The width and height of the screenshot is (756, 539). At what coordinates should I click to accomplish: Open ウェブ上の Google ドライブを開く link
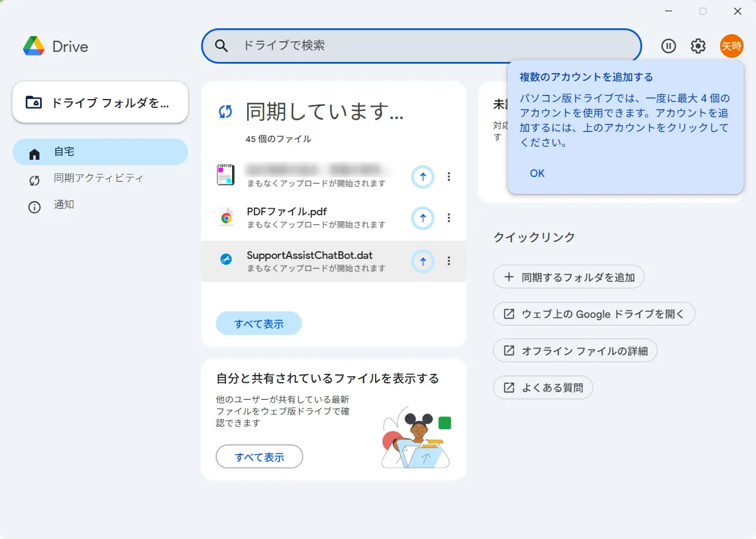click(x=594, y=314)
